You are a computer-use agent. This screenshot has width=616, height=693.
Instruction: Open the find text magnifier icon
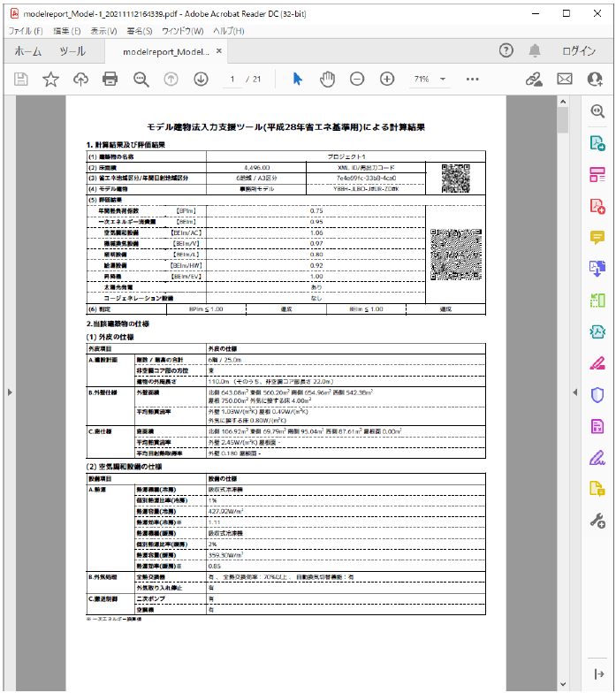(141, 80)
